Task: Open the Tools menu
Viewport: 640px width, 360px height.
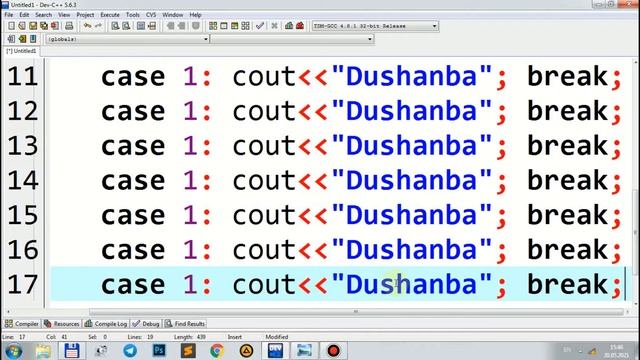Action: [x=132, y=15]
